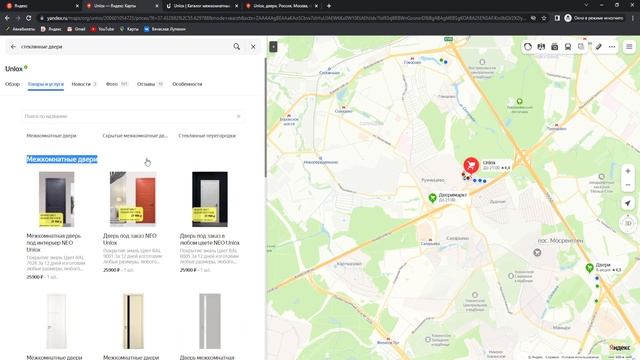
Task: Select Стеклянные перегородки category filter
Action: (207, 136)
